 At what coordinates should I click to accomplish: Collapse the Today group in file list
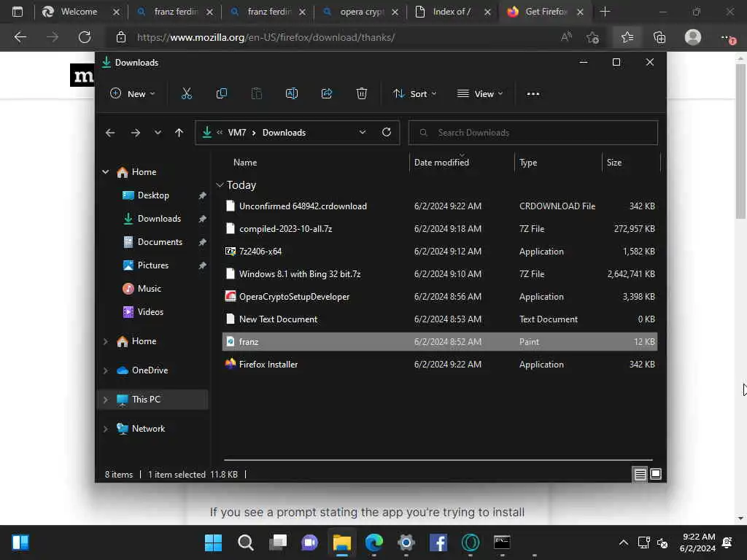click(220, 184)
